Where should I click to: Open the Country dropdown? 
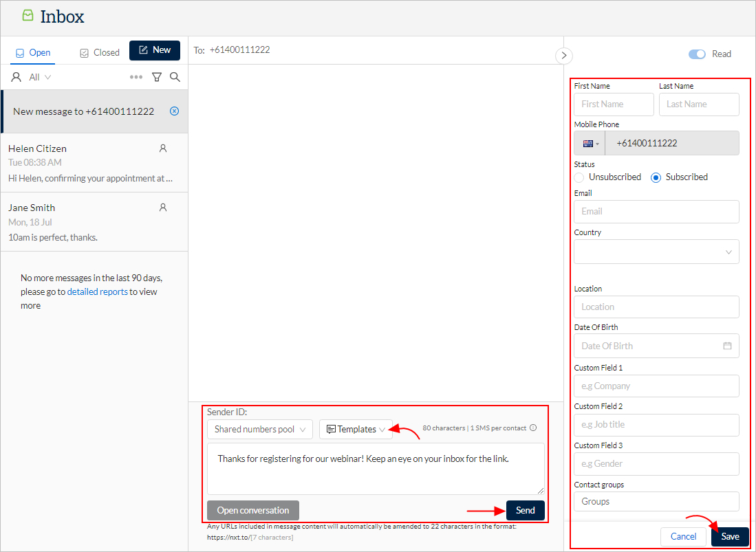(x=656, y=252)
